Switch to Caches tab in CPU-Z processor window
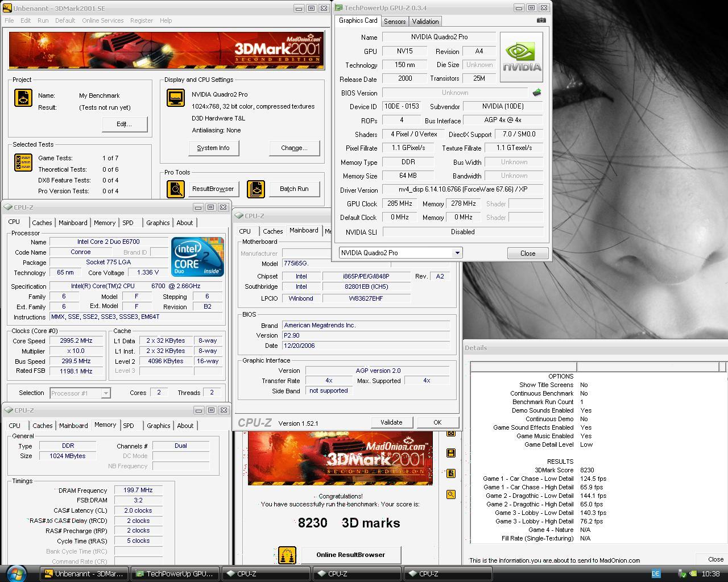Image resolution: width=728 pixels, height=582 pixels. click(x=42, y=223)
